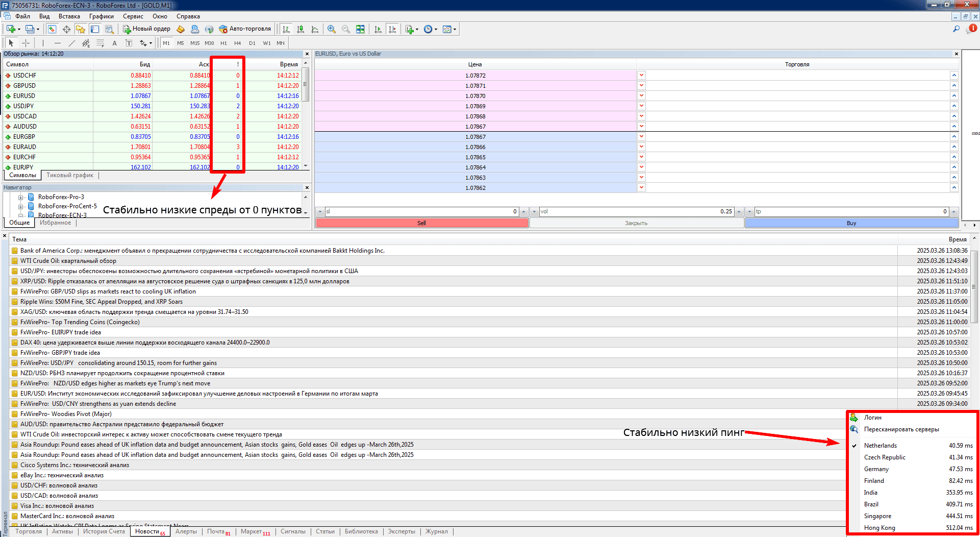Click the Новый ордер button

coord(146,29)
